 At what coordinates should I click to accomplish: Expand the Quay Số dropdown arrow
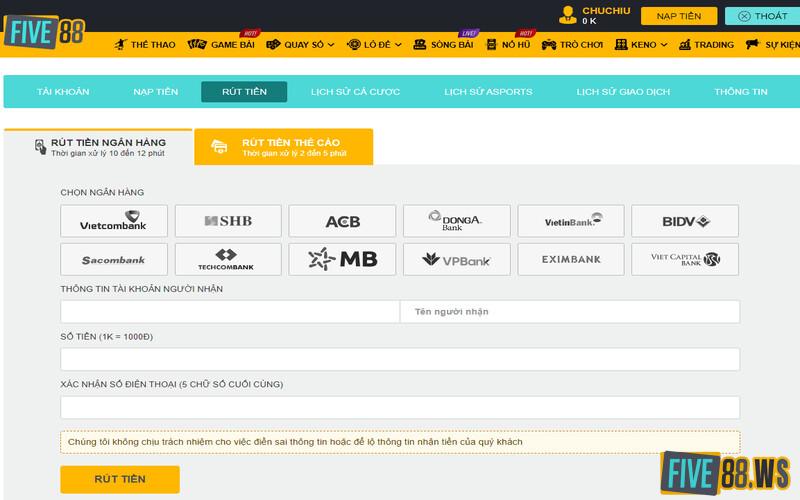331,45
